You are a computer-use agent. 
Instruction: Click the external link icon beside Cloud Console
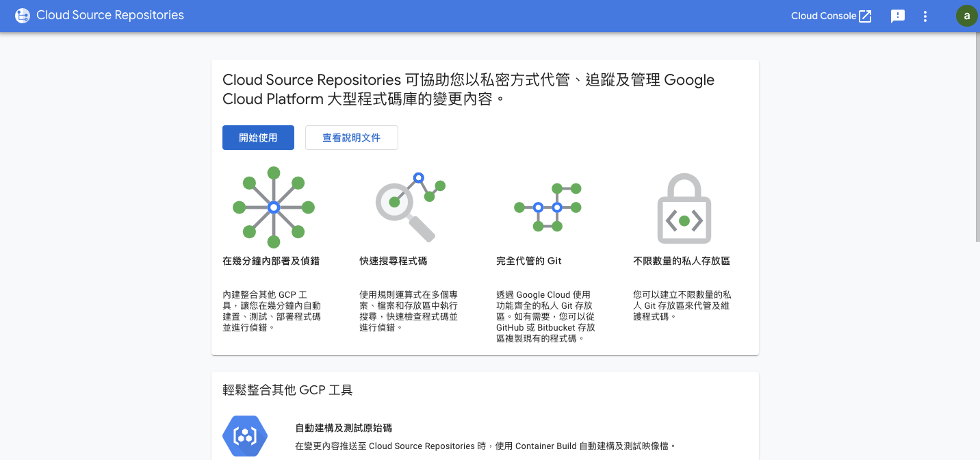click(865, 15)
